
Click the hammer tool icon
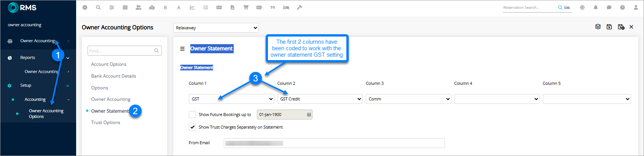pyautogui.click(x=300, y=8)
